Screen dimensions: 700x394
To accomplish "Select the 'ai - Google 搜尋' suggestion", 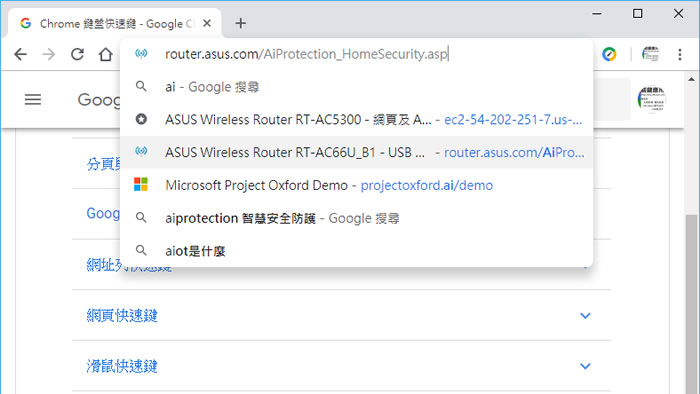I will 356,87.
